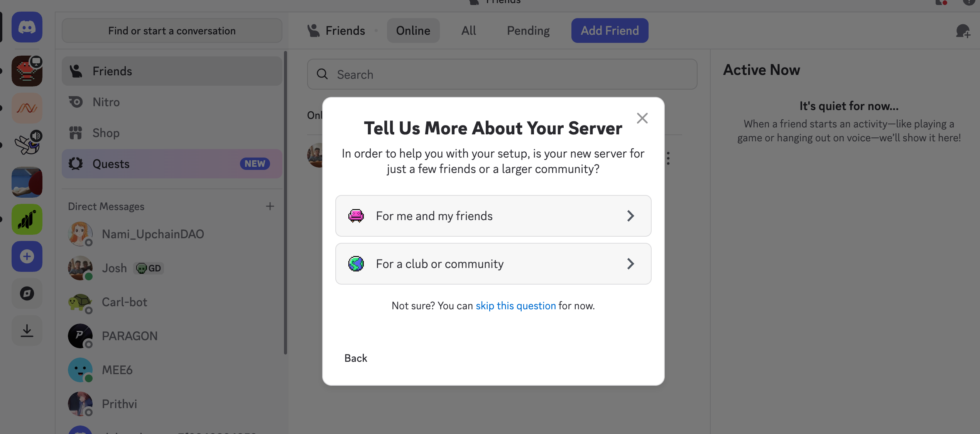Screen dimensions: 980x434
Task: Click the skip this question link
Action: tap(516, 305)
